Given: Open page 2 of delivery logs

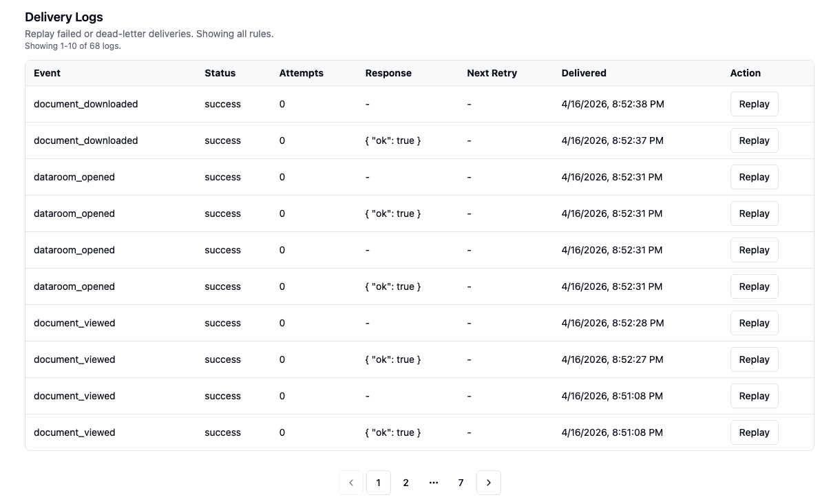Looking at the screenshot, I should click(x=406, y=483).
